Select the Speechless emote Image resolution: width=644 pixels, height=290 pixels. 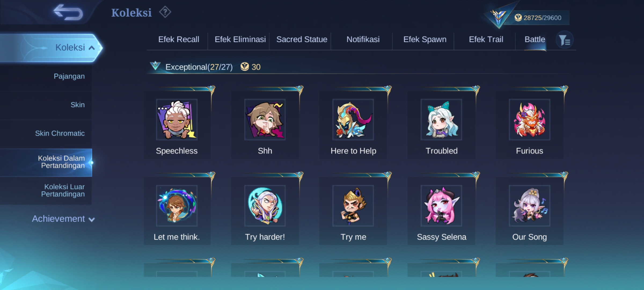pos(177,125)
